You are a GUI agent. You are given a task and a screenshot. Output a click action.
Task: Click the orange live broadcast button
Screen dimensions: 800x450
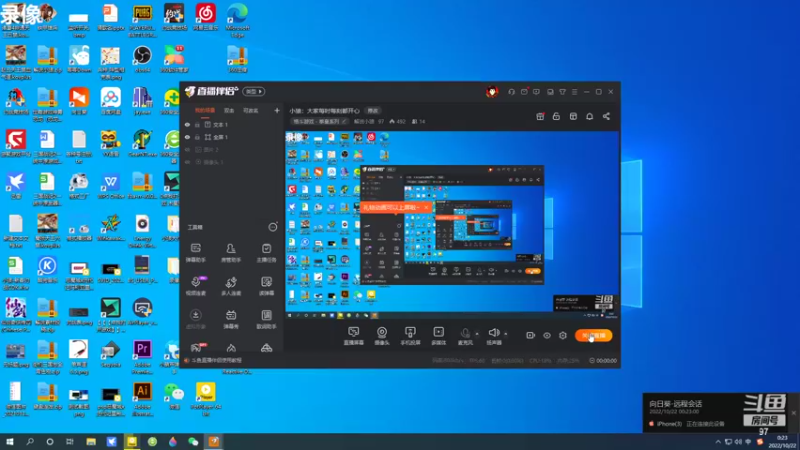[x=593, y=335]
